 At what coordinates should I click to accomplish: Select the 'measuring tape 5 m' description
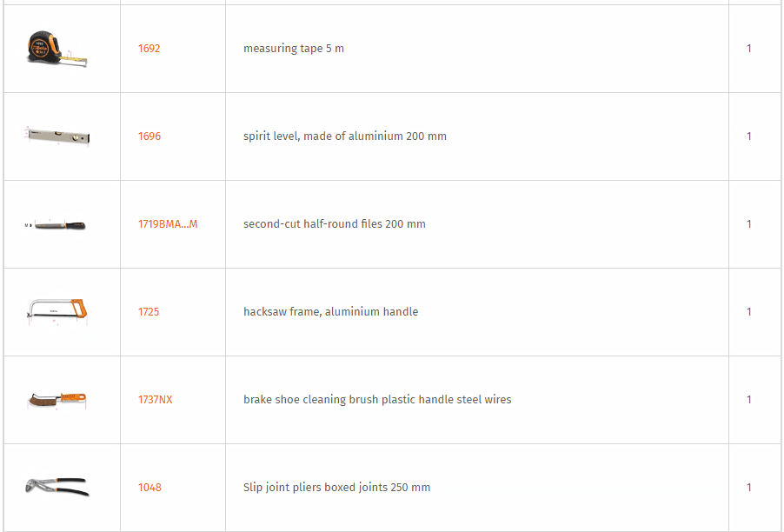tap(294, 49)
